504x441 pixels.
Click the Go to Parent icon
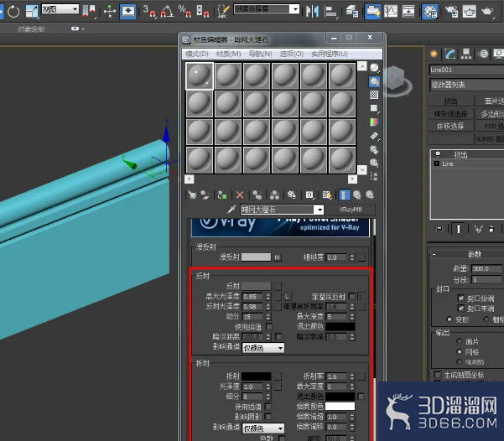pyautogui.click(x=357, y=195)
